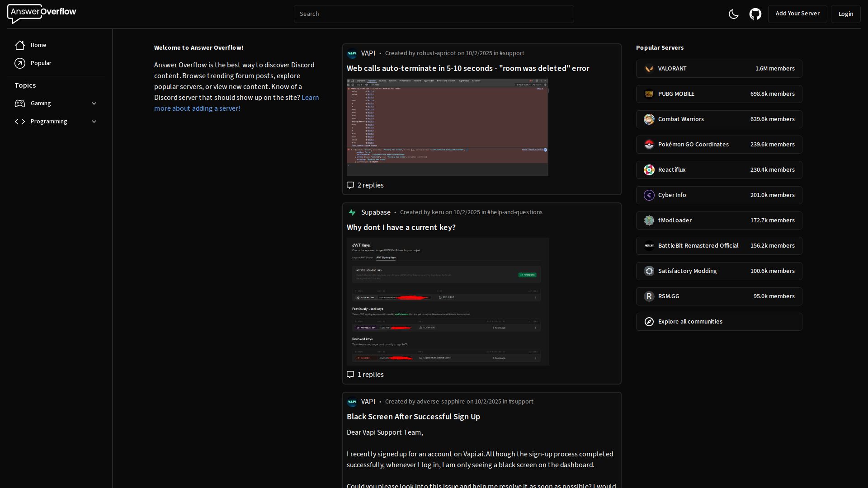
Task: Open the GitHub repository icon
Action: point(755,14)
